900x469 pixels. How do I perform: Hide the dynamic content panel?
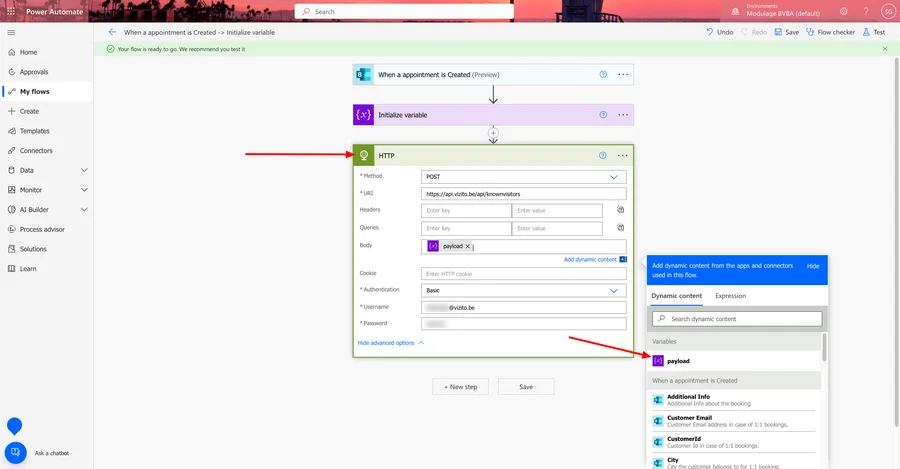pyautogui.click(x=813, y=266)
